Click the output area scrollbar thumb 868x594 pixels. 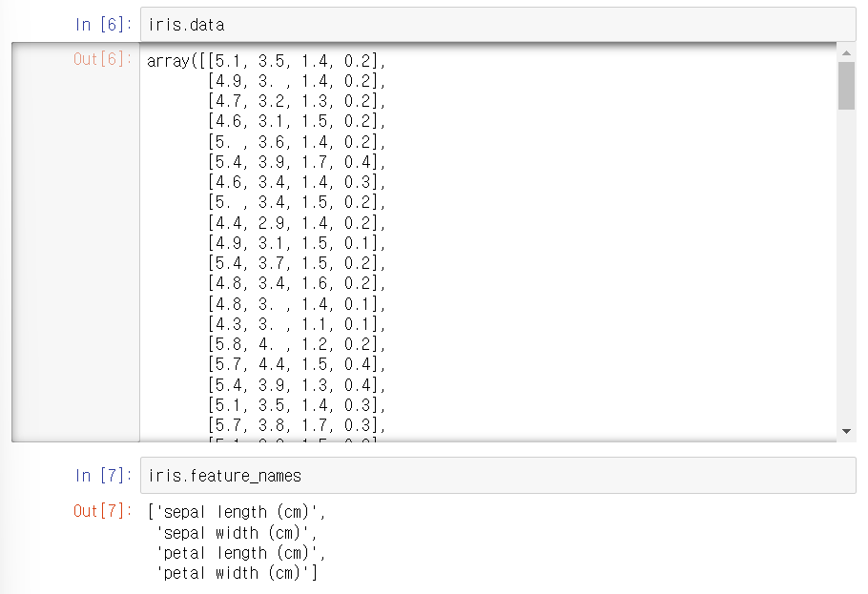[846, 86]
